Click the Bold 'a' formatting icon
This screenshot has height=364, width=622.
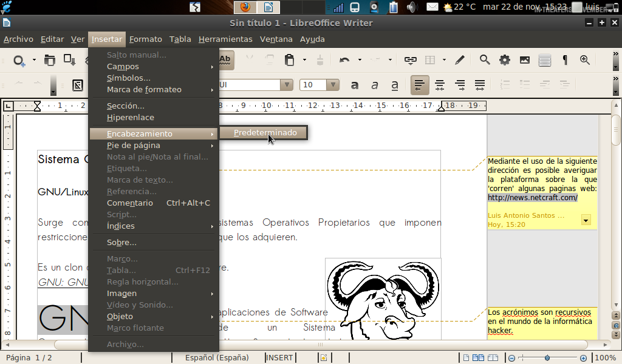pyautogui.click(x=355, y=85)
